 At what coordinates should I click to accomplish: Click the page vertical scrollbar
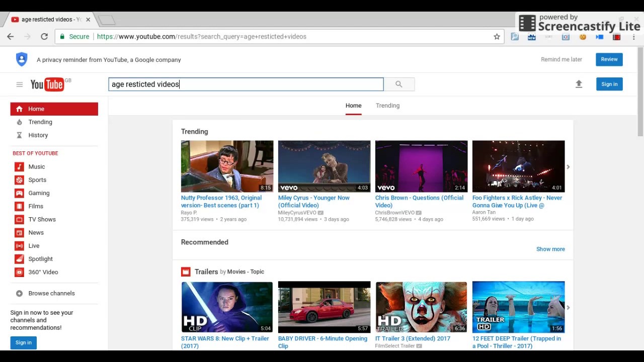pos(640,92)
